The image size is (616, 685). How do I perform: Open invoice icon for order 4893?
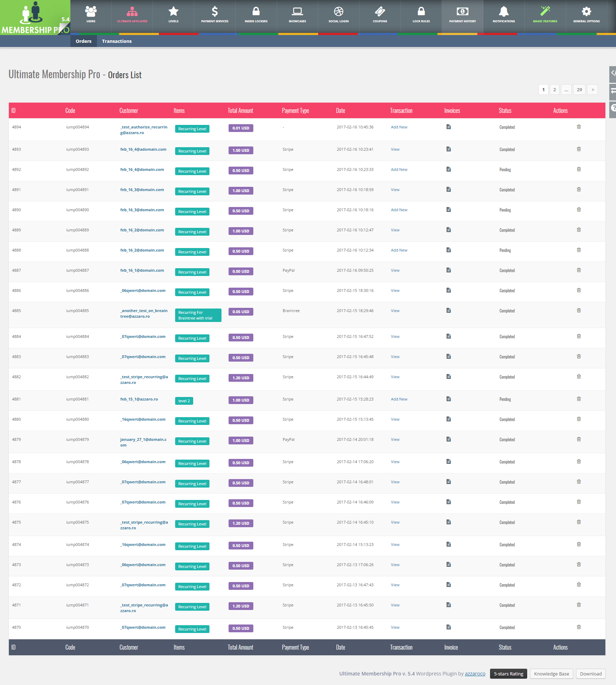[x=449, y=149]
